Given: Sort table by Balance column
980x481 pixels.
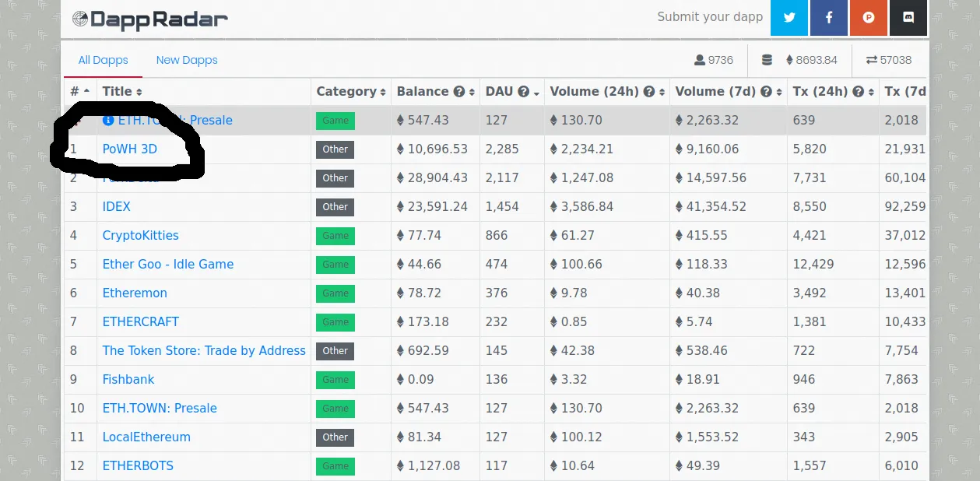Looking at the screenshot, I should (x=435, y=92).
